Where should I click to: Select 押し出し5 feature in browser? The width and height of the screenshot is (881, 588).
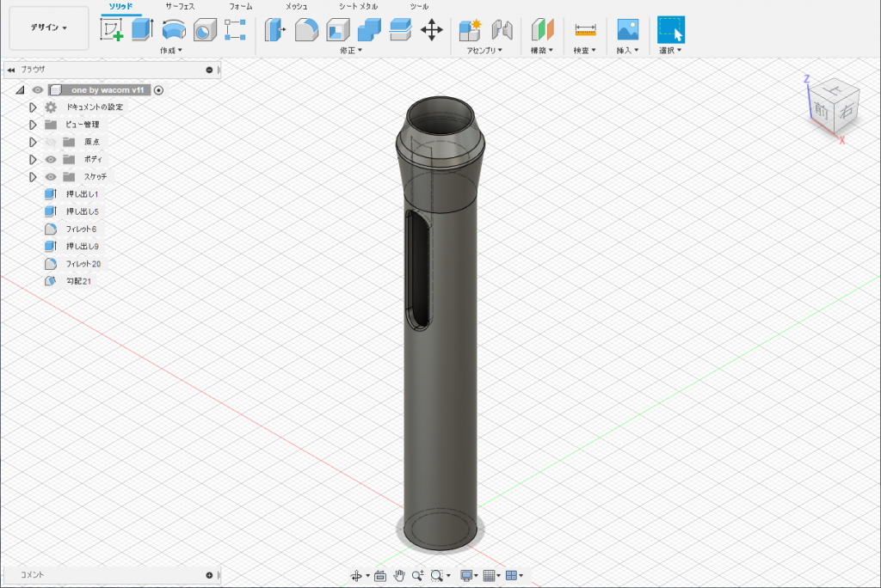pyautogui.click(x=82, y=211)
